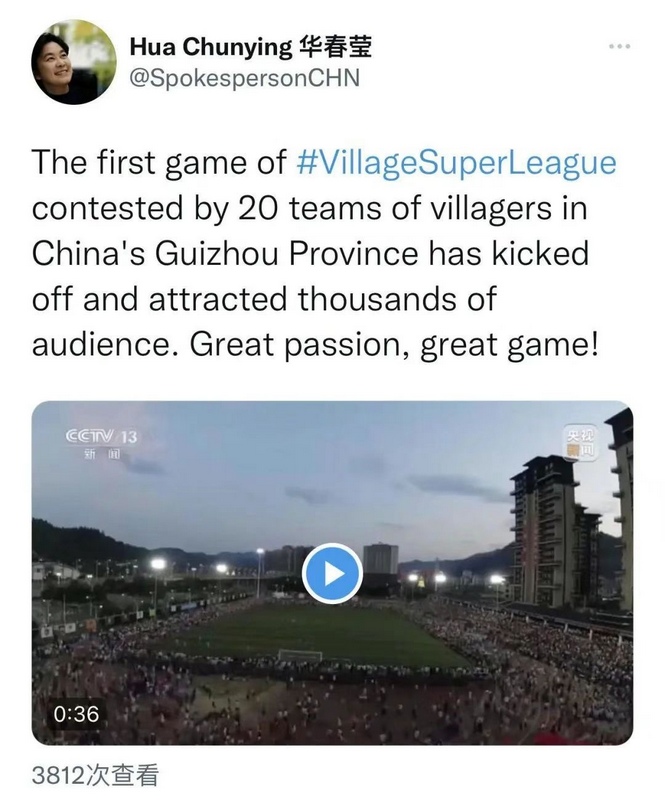This screenshot has height=800, width=665.
Task: Open the #VillageSuperLeague hashtag link
Action: 457,163
